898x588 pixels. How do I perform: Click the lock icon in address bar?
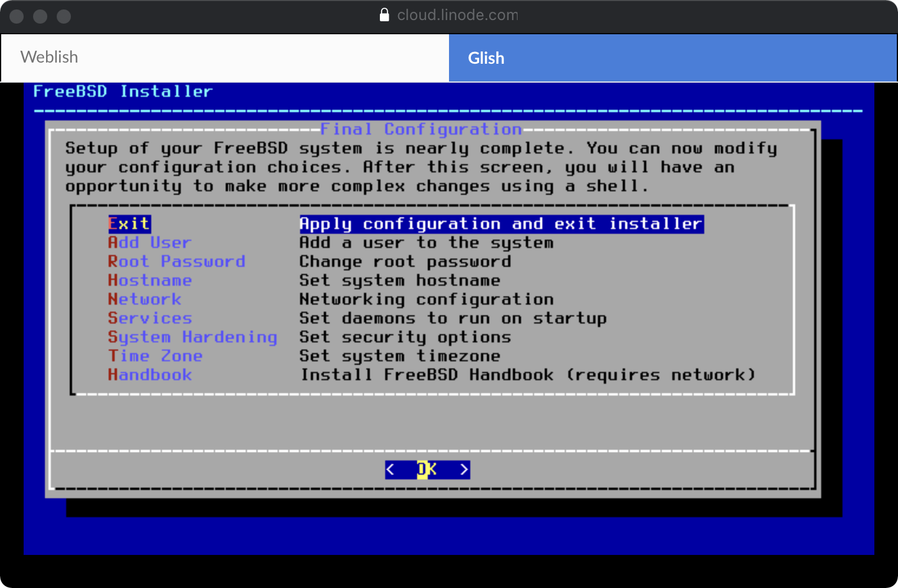(x=385, y=15)
